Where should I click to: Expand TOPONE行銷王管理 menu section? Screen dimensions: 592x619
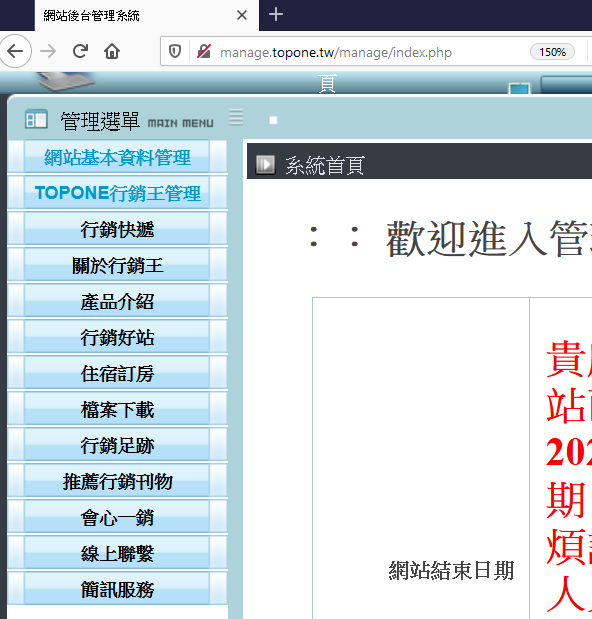coord(117,193)
